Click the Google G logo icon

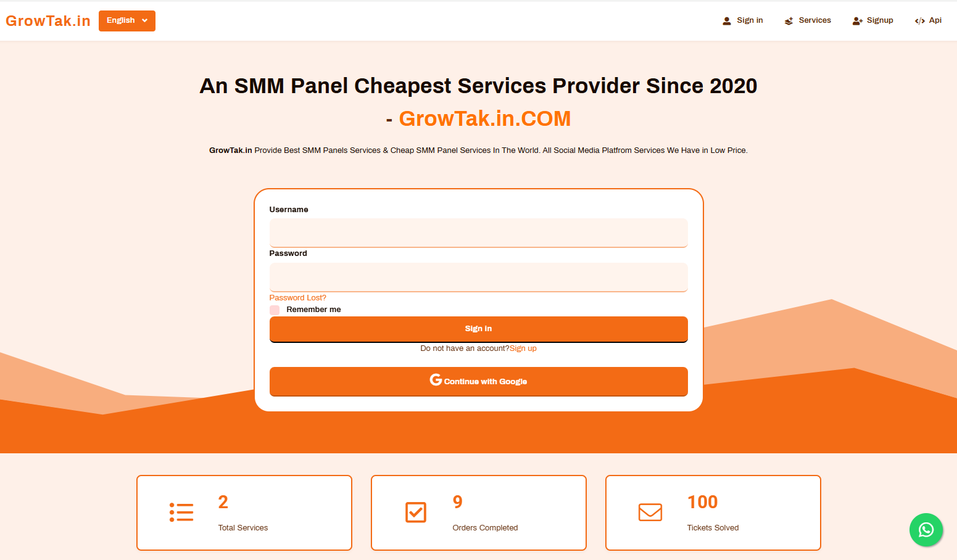tap(436, 380)
